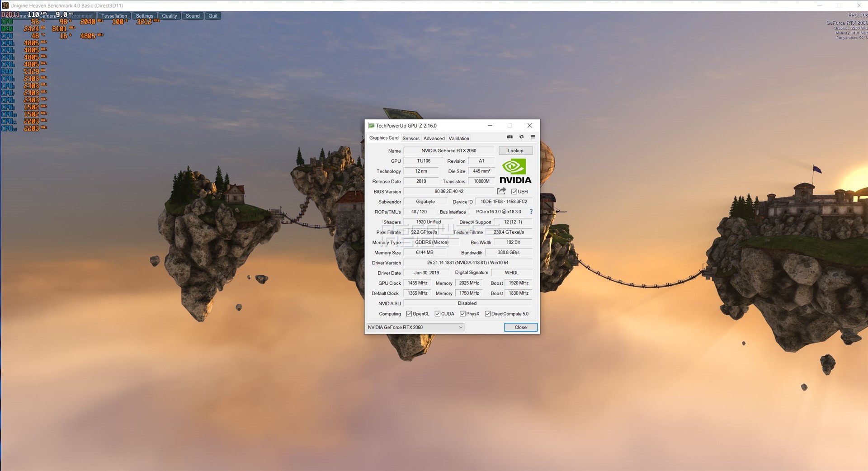Click the Bus Width 192 Bit field
868x471 pixels.
pos(513,242)
